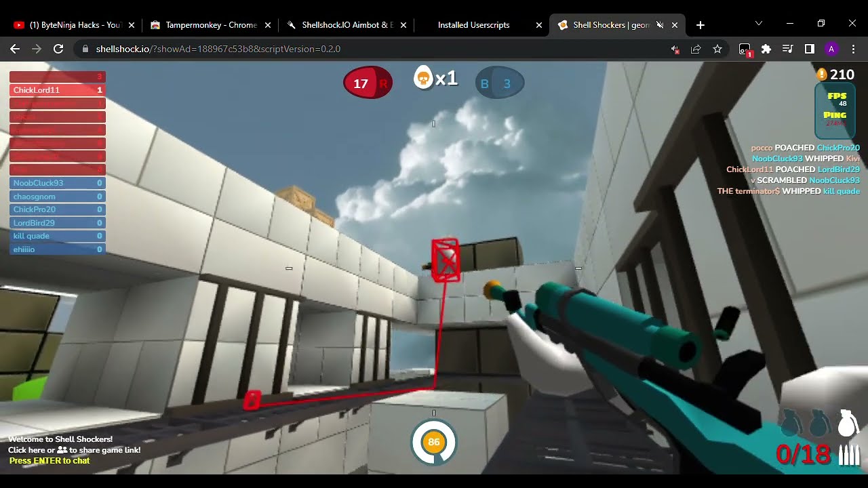
Task: Select chaosgnom in the scoreboard
Action: (x=58, y=197)
